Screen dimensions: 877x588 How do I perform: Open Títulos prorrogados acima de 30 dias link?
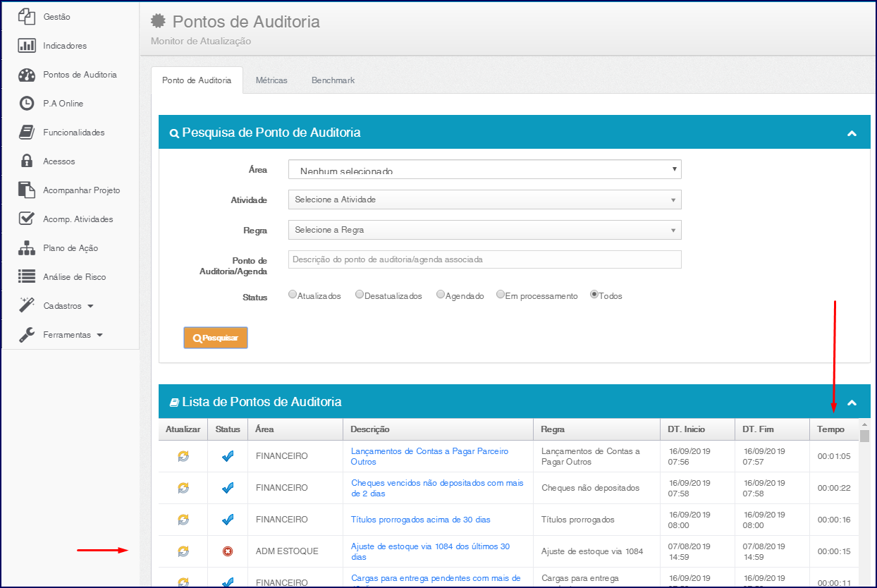tap(421, 520)
